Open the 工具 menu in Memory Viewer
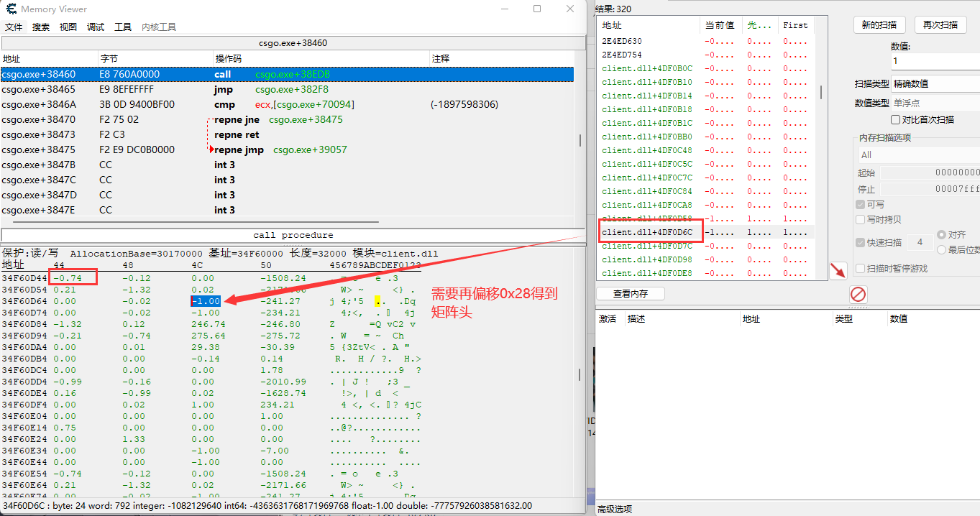Viewport: 980px width, 516px height. (123, 27)
